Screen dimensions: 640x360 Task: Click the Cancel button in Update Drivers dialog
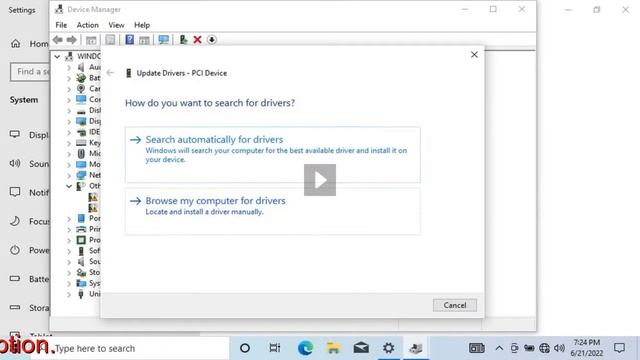455,305
